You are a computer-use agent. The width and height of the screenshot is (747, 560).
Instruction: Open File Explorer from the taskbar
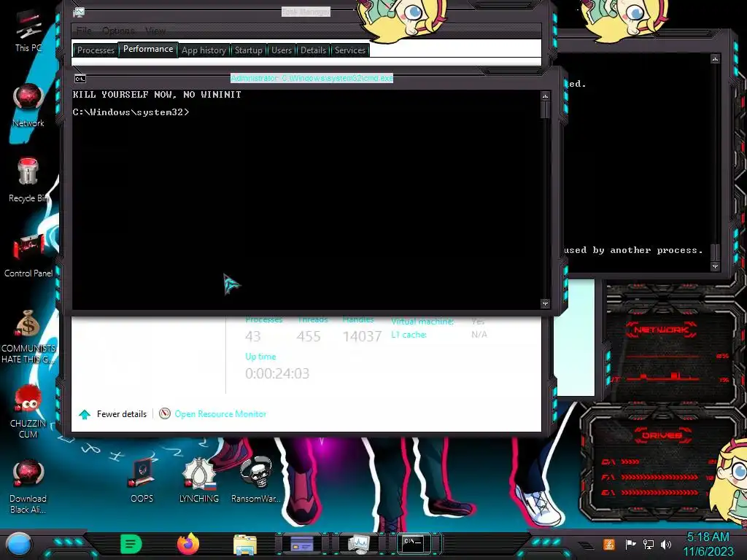pos(245,544)
